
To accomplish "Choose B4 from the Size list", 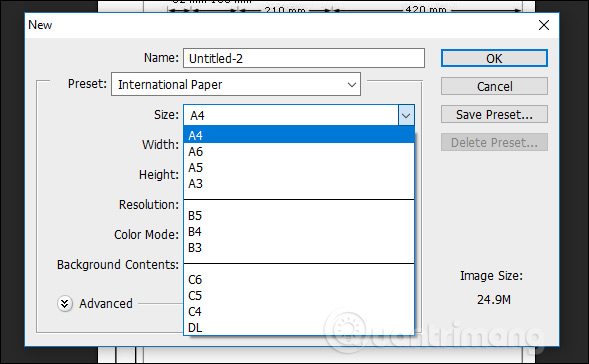I will click(299, 232).
